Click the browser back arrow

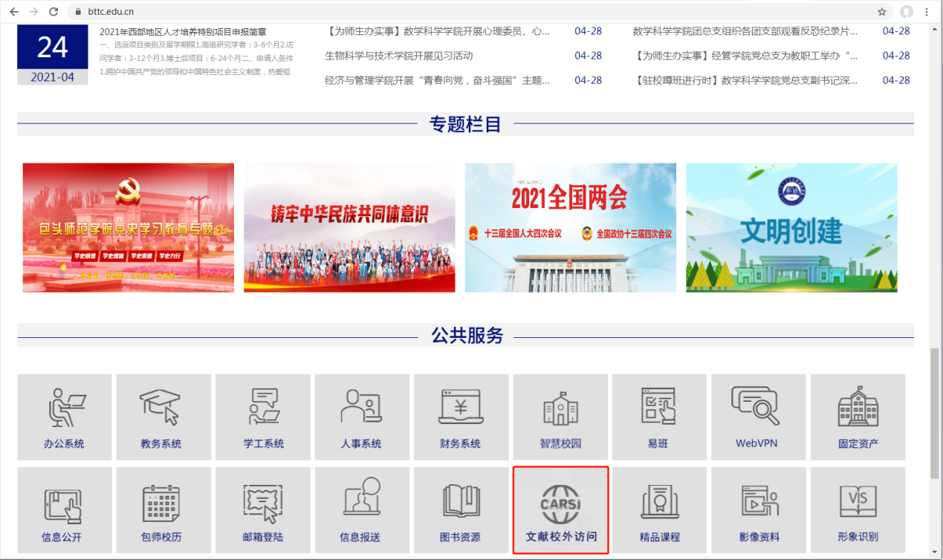pyautogui.click(x=14, y=12)
